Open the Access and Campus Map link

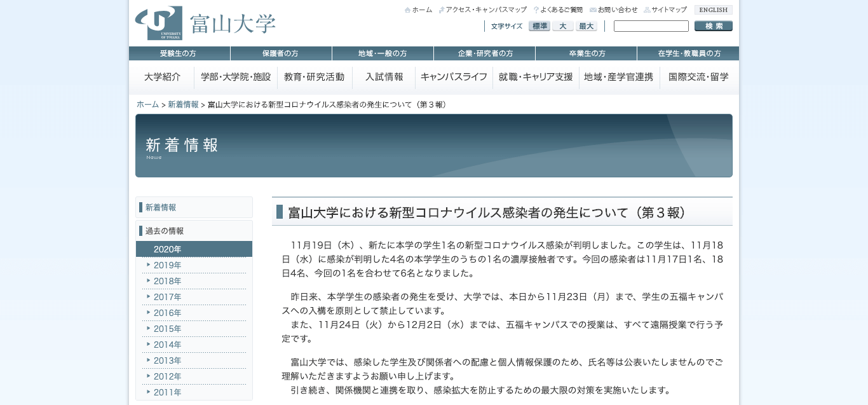[x=483, y=10]
